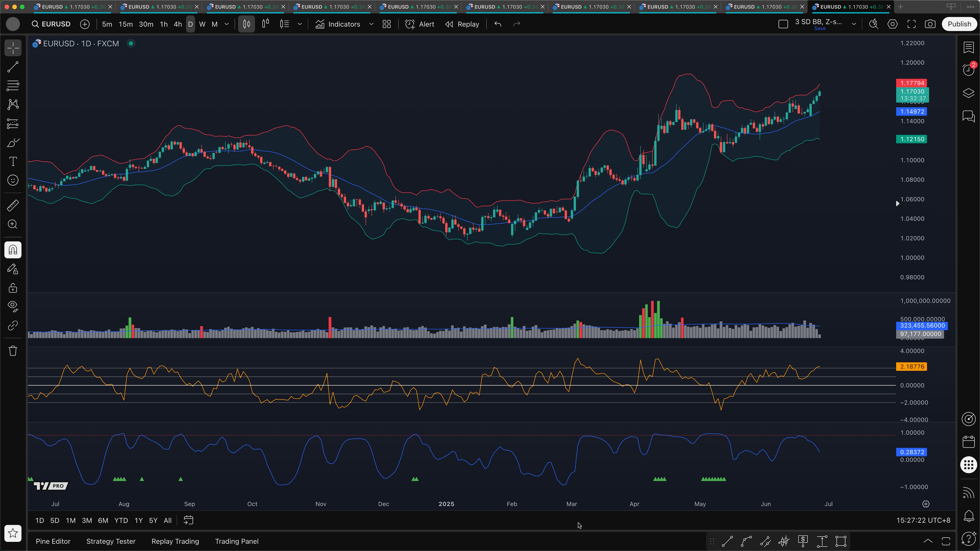Toggle lock all drawing tools

(13, 288)
